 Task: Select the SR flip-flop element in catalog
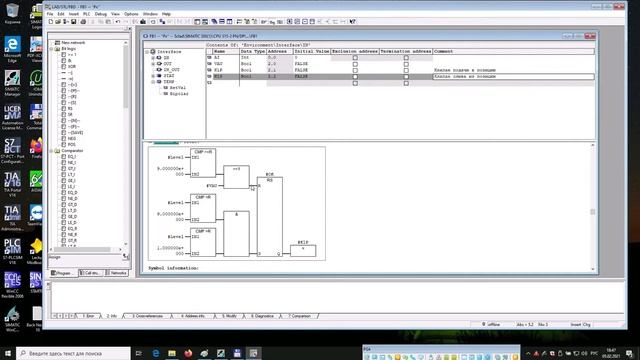(x=70, y=115)
